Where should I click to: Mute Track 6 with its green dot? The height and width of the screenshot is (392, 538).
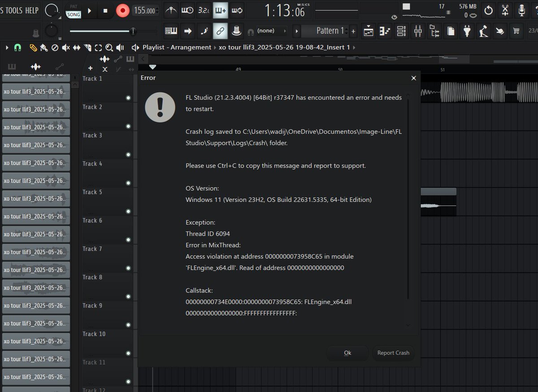click(128, 240)
